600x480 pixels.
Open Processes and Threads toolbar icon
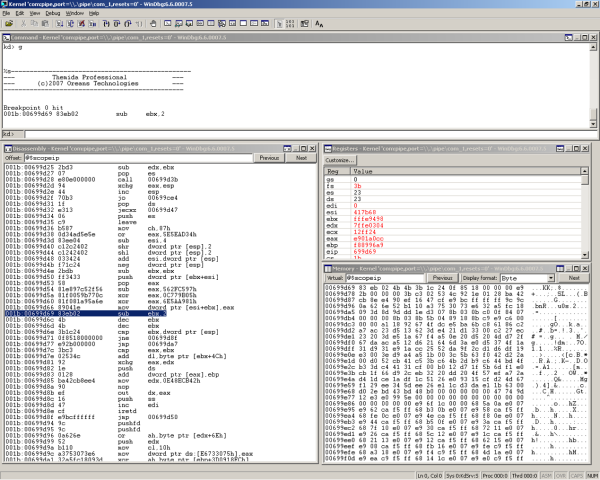pos(254,24)
